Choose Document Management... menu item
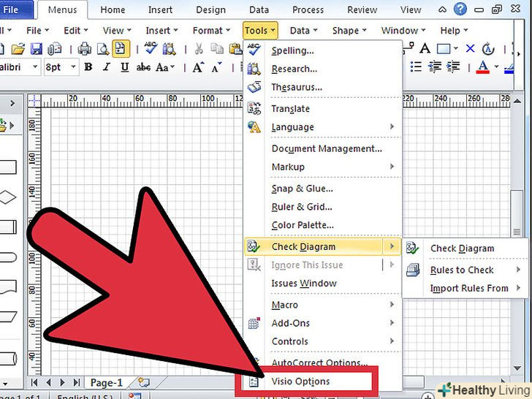 pos(323,148)
